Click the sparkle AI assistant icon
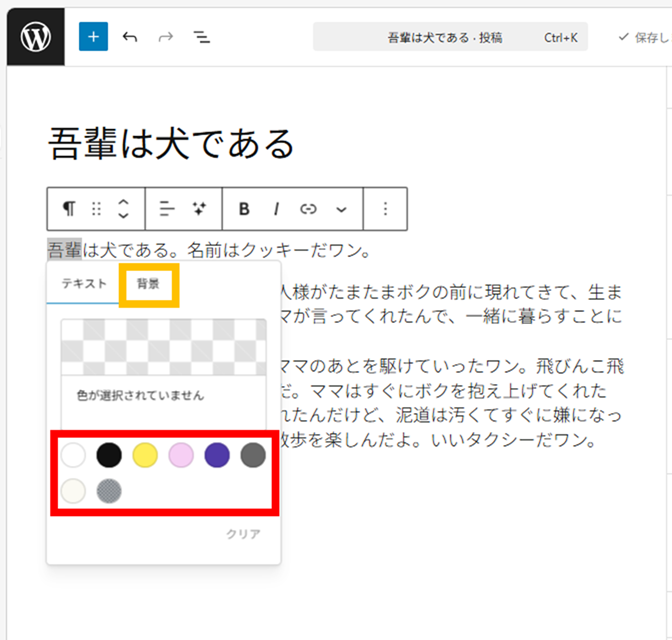 click(199, 209)
